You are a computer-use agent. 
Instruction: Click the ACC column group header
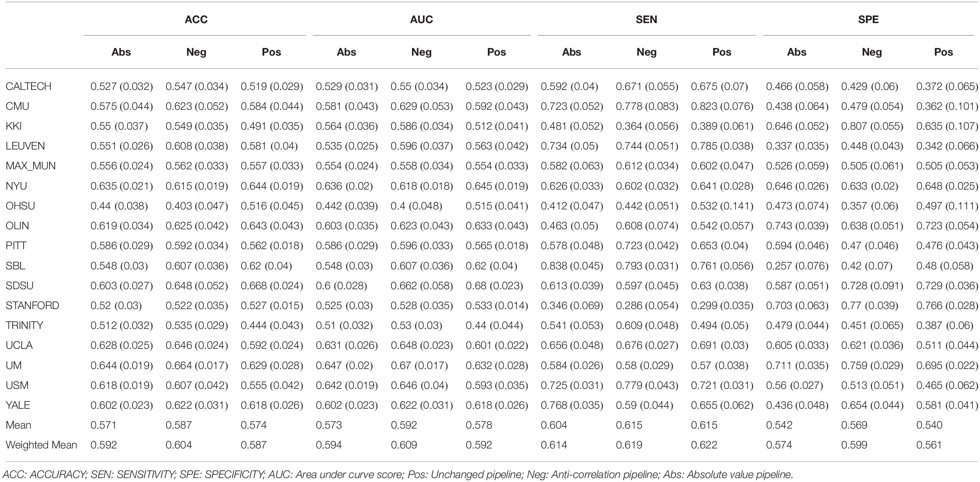click(196, 19)
